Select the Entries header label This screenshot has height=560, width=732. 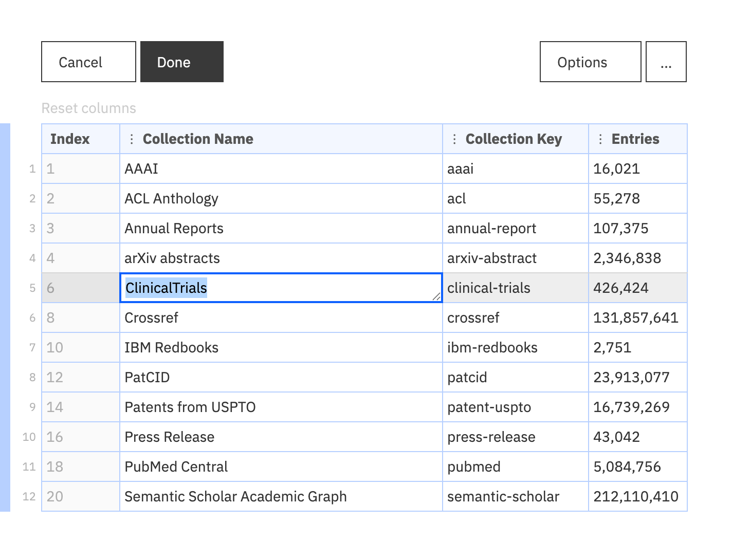[x=635, y=139]
